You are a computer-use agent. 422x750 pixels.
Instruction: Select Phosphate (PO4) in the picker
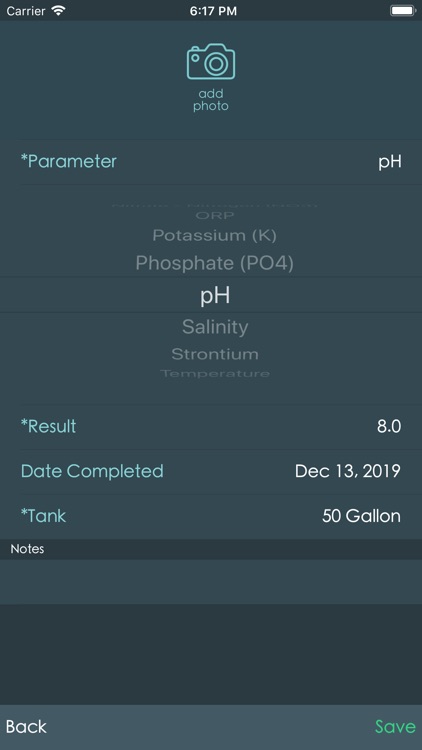coord(214,263)
